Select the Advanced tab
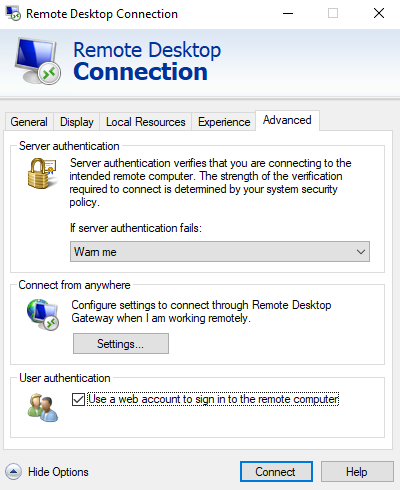The image size is (400, 490). pos(287,120)
